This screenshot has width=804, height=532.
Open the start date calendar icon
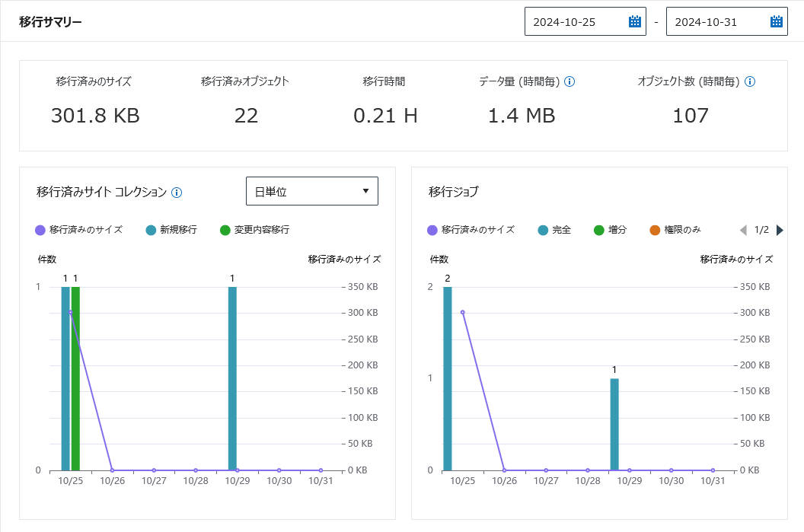click(635, 21)
